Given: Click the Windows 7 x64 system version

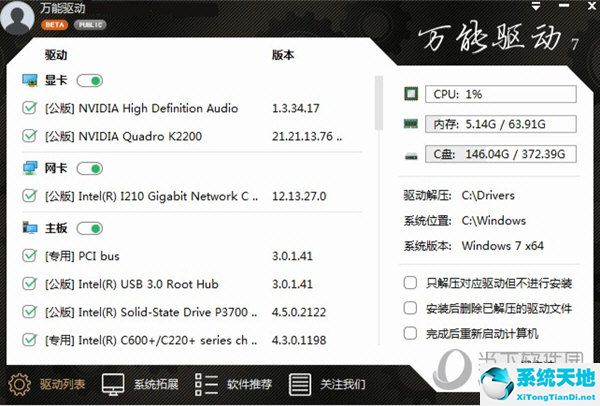Looking at the screenshot, I should pyautogui.click(x=503, y=246).
